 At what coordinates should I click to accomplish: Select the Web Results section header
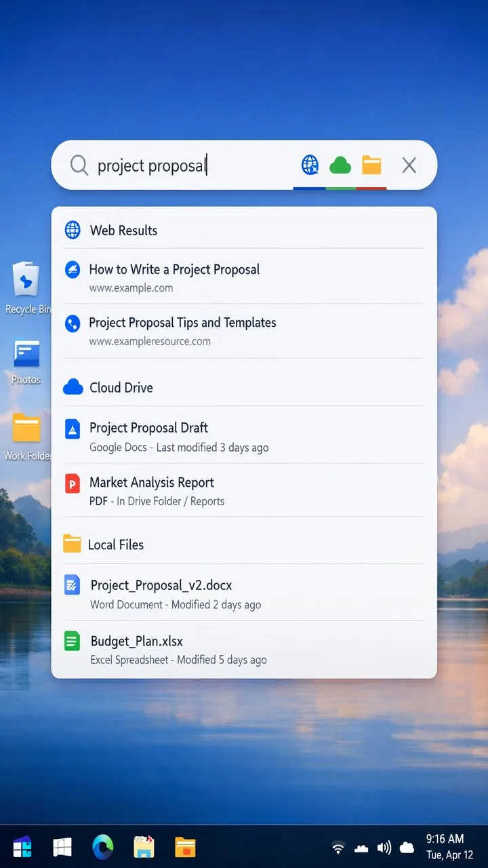123,231
